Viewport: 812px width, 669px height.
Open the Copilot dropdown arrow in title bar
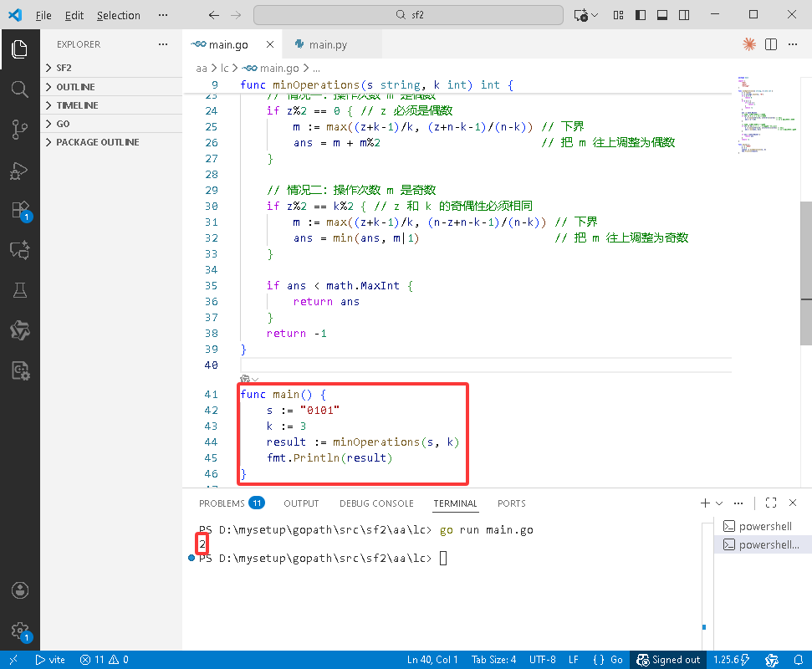(x=595, y=15)
